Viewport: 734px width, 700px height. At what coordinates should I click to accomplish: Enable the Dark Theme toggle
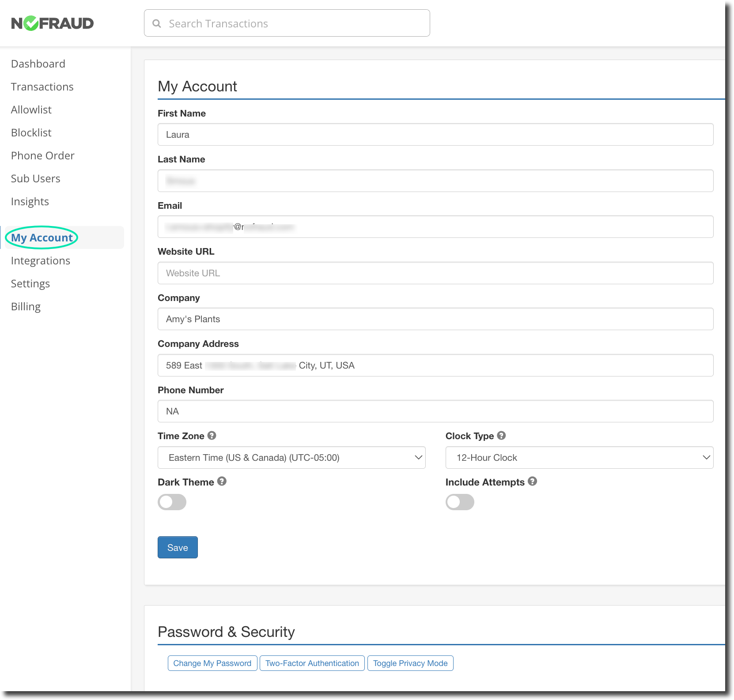click(172, 502)
